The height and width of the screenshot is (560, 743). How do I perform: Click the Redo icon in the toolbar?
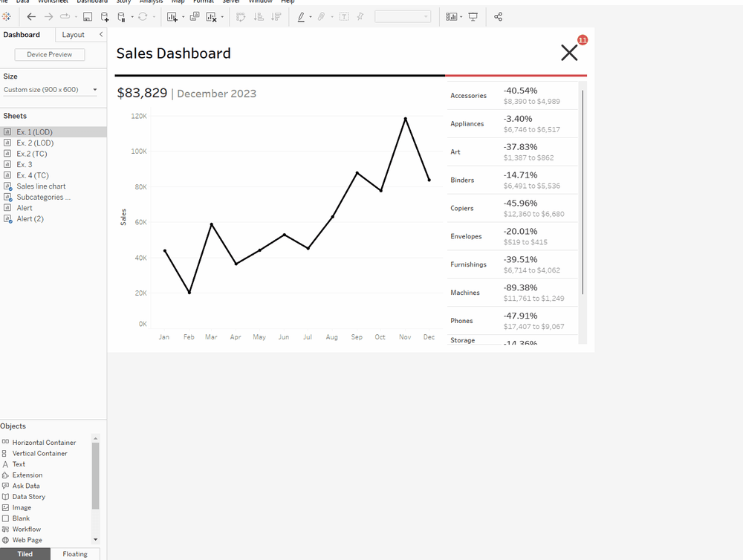tap(48, 17)
